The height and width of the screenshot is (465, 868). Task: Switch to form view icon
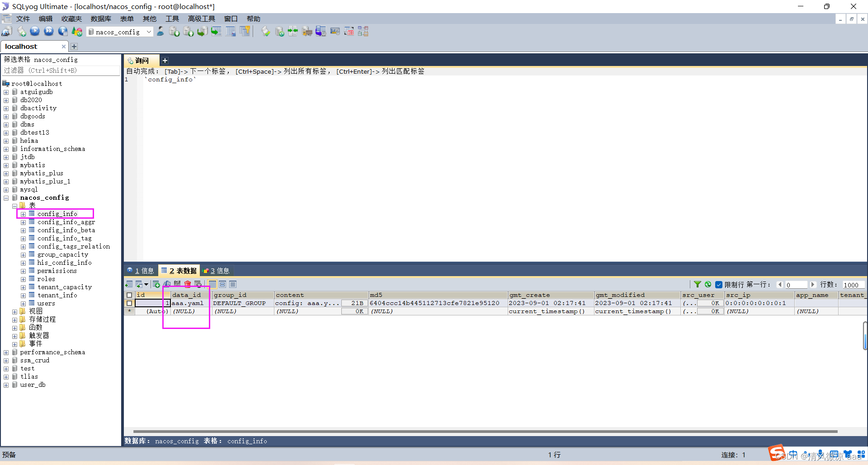tap(222, 284)
